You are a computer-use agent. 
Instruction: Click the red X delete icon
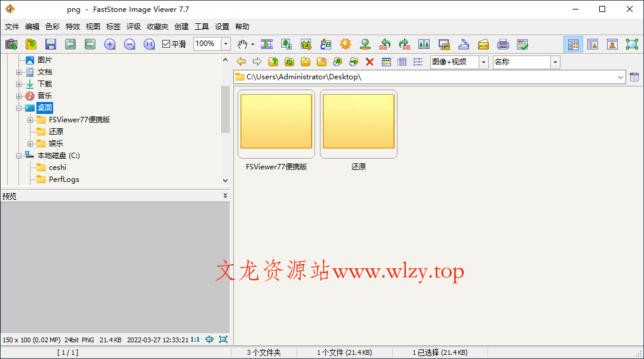[370, 61]
